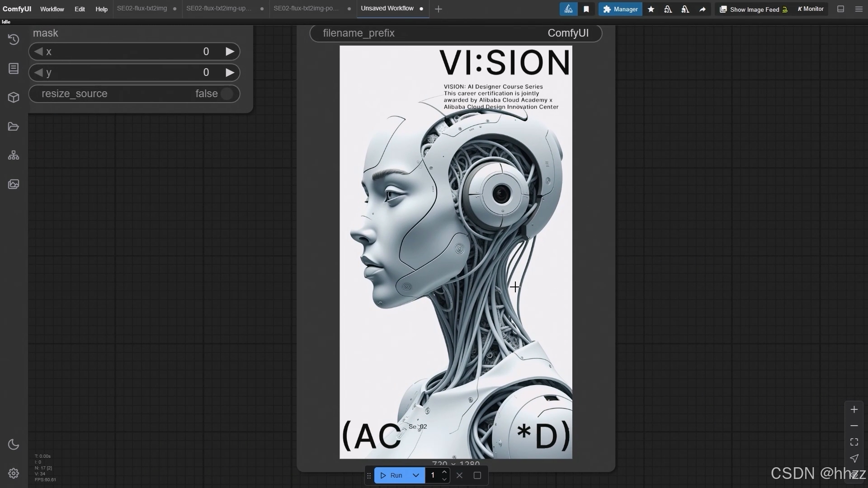Click Show Image Feed button
The image size is (868, 488).
pyautogui.click(x=753, y=9)
